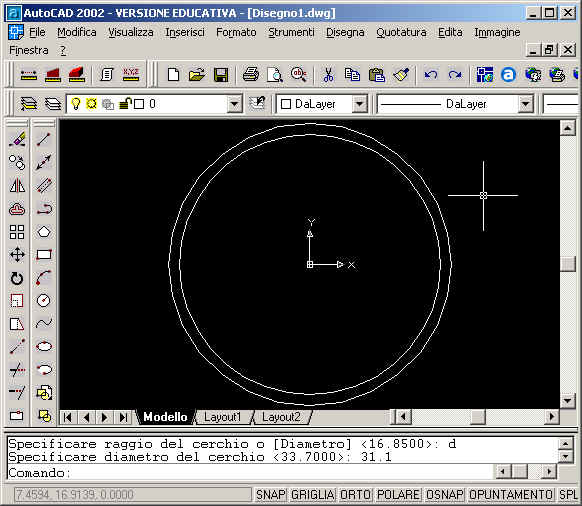Click the Save floppy disk icon
The width and height of the screenshot is (582, 506).
[x=221, y=75]
